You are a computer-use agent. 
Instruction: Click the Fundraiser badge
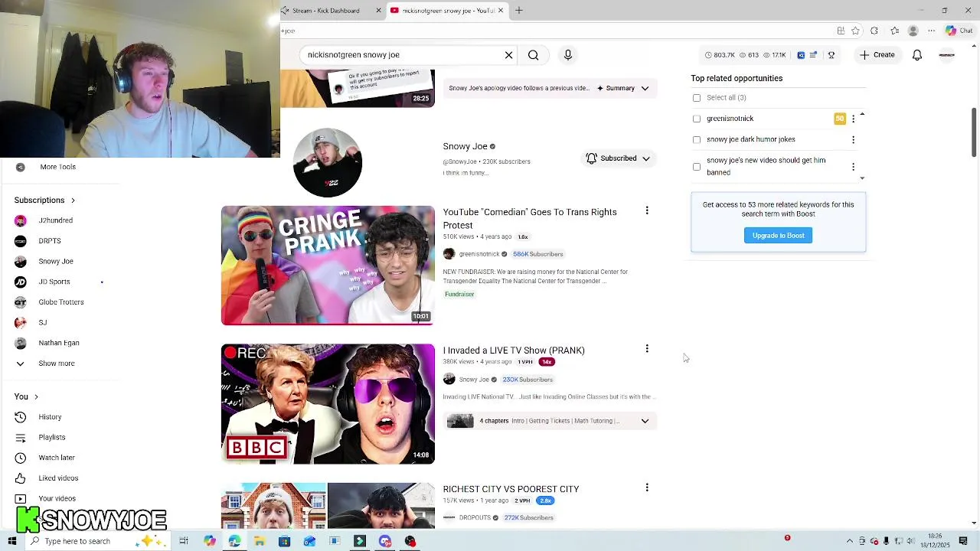click(459, 295)
